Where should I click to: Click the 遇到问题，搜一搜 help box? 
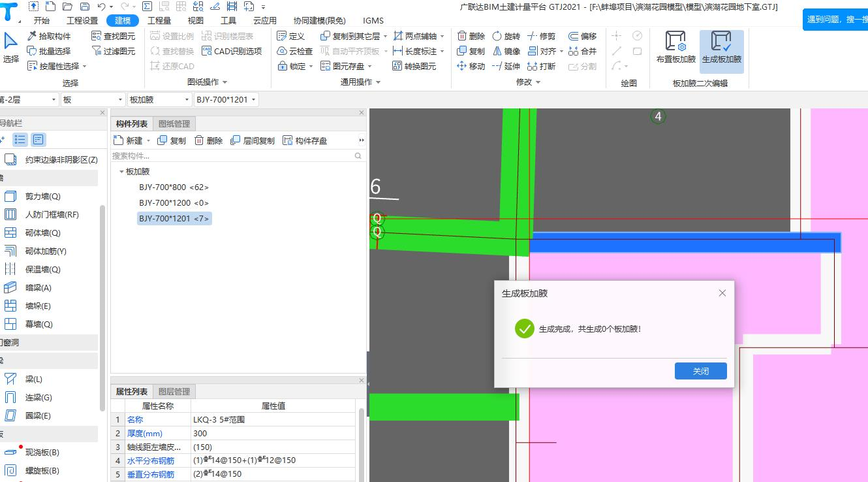836,20
